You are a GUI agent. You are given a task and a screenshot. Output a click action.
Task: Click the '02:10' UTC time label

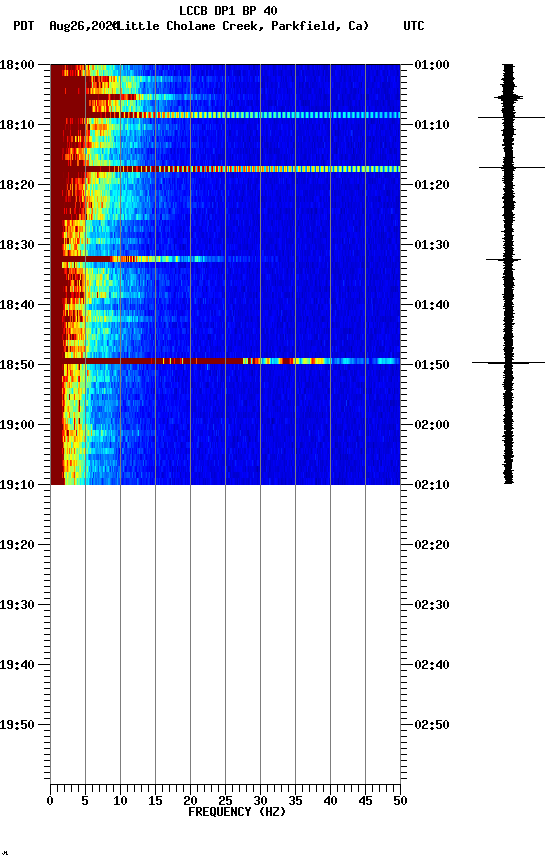click(432, 485)
